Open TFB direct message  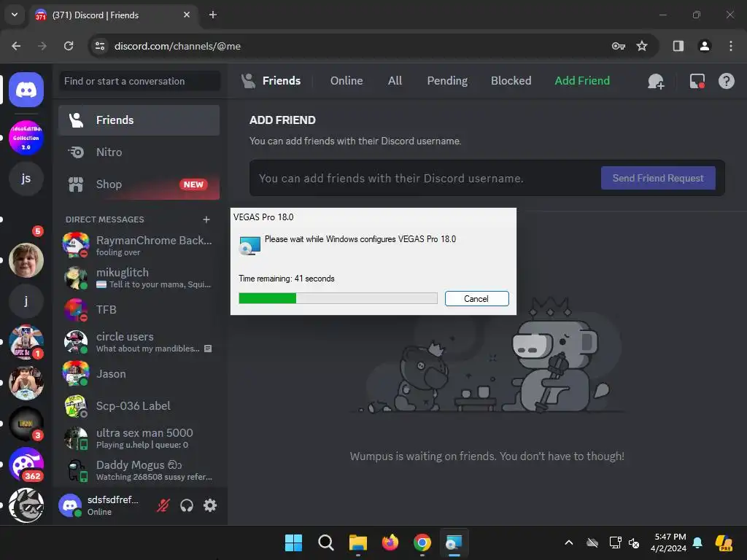[x=139, y=309]
